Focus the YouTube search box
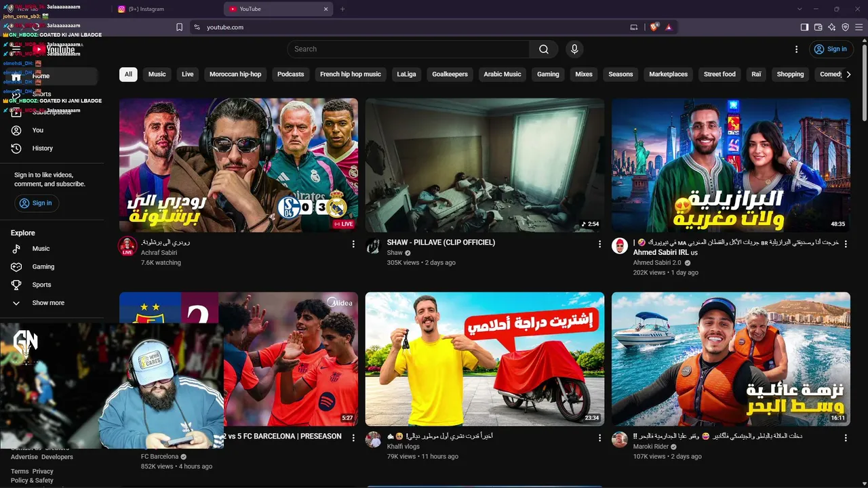This screenshot has height=488, width=868. (408, 49)
